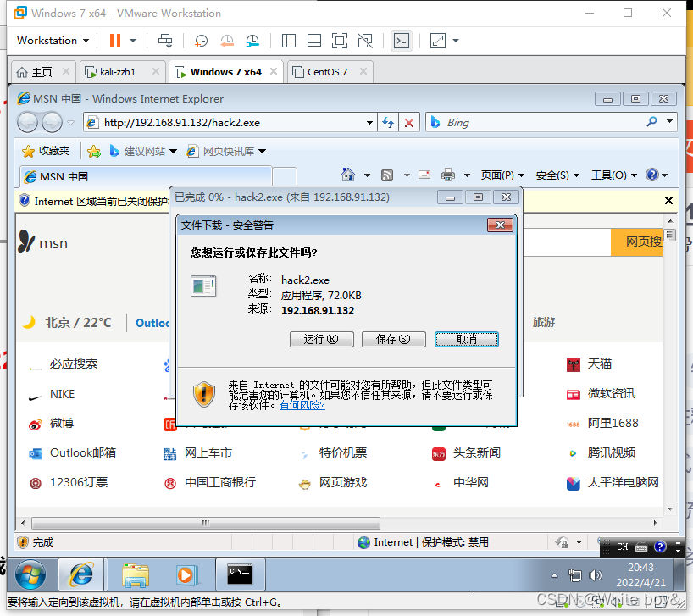Open the 安全(S) menu

557,175
